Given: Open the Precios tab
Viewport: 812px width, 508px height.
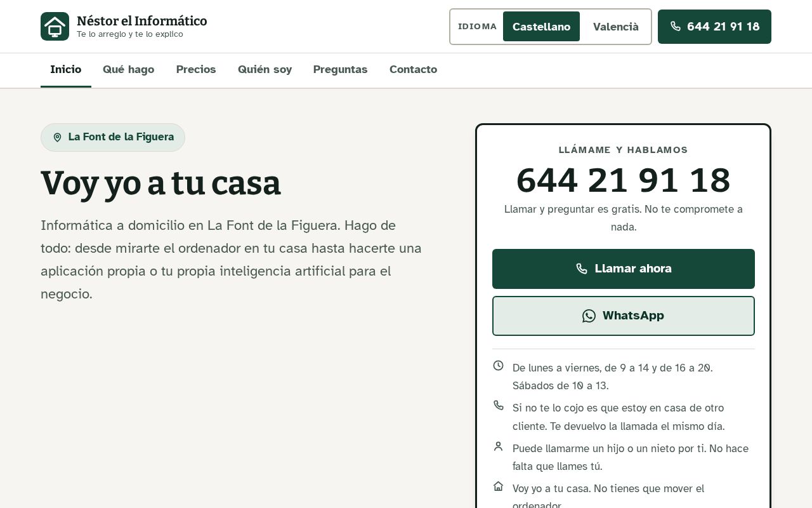Looking at the screenshot, I should [196, 70].
